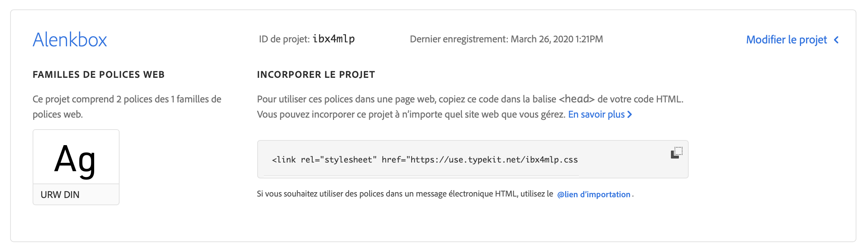Follow the @lien d'importation link
Screen dimensions: 868x249
593,194
